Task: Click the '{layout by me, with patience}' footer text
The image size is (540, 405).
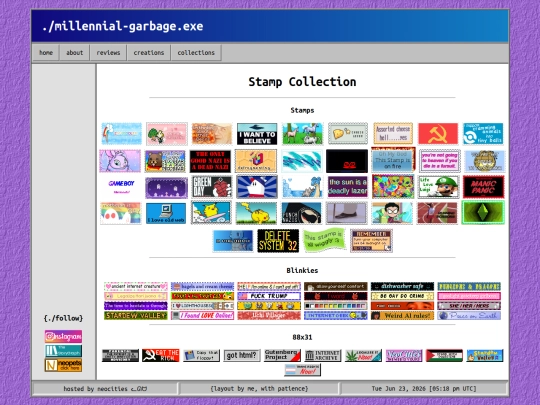Action: (259, 388)
